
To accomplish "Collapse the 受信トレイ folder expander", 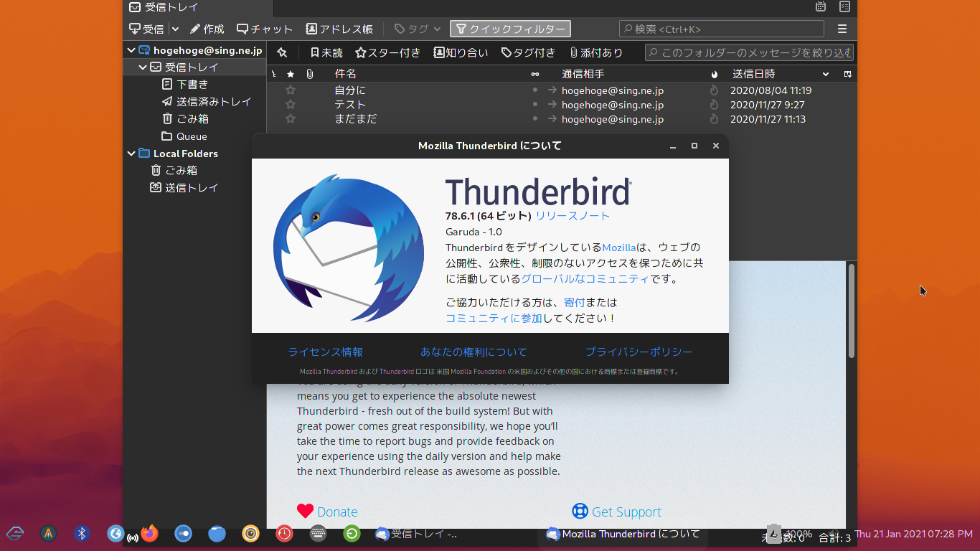I will [x=143, y=67].
